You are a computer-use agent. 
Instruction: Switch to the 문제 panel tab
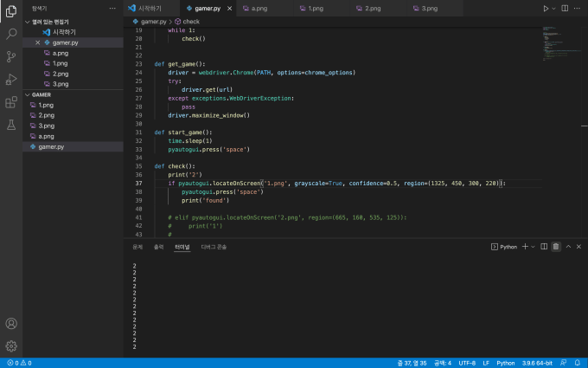(137, 247)
